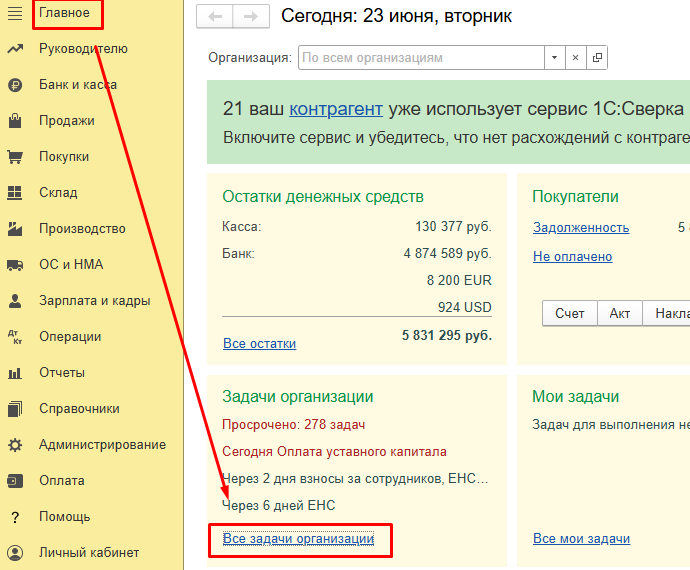Click the 8 200 EUR bank balance
This screenshot has height=570, width=690.
tap(459, 280)
